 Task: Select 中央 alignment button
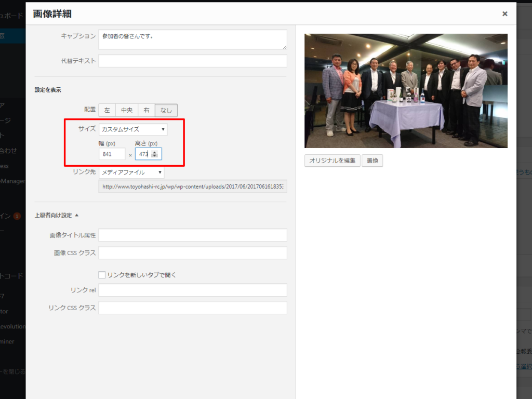127,110
